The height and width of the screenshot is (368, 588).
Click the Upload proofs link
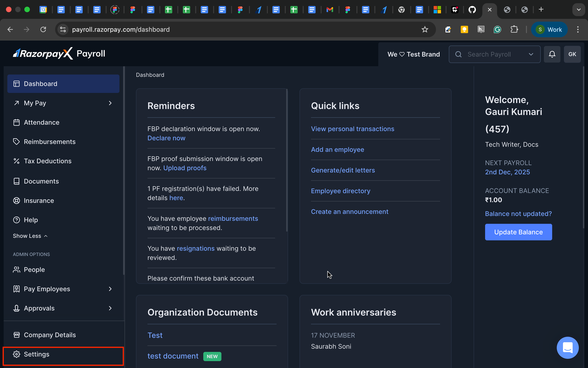coord(185,168)
